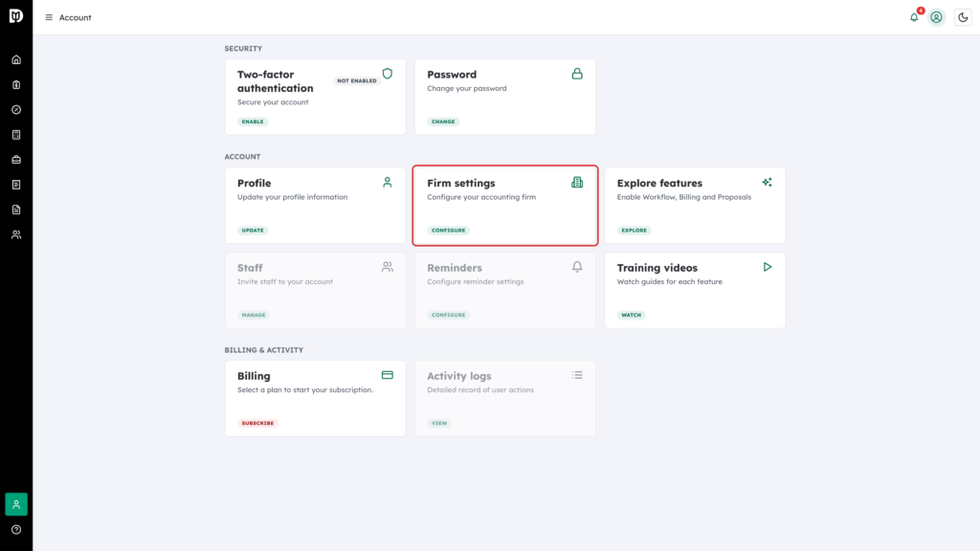Viewport: 980px width, 551px height.
Task: Click WATCH on Training videos card
Action: pyautogui.click(x=632, y=315)
